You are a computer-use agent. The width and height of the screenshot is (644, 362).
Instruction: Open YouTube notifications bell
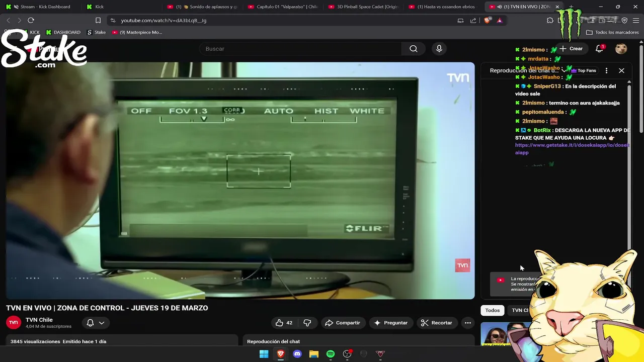click(x=599, y=49)
